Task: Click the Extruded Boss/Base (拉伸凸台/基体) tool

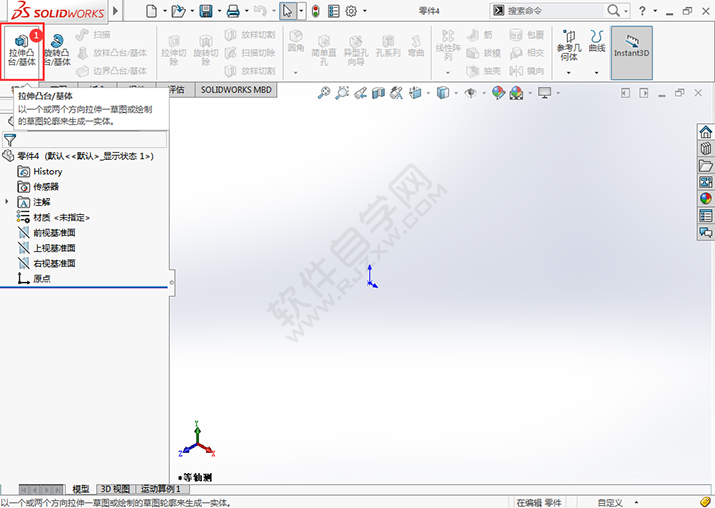Action: (x=21, y=52)
